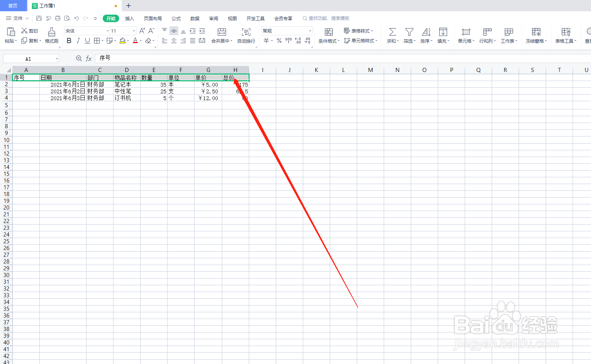Screen dimensions: 591x364
Task: Toggle Underline formatting
Action: click(87, 40)
